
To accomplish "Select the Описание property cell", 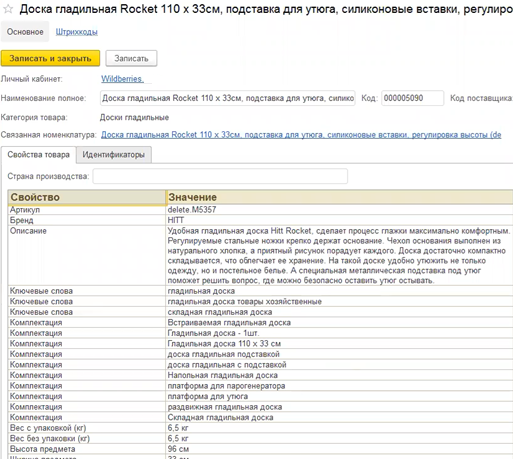I will [x=87, y=255].
